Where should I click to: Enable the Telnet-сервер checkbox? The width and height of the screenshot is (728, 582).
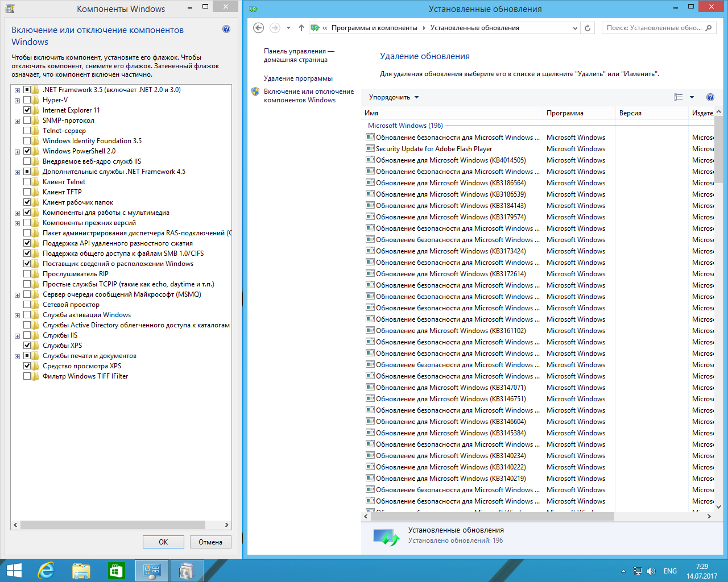27,131
